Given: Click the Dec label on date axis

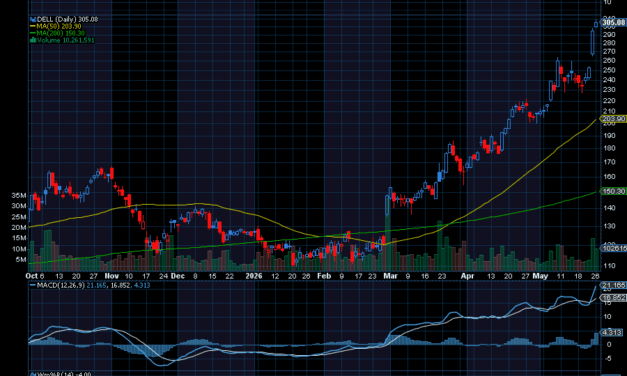Looking at the screenshot, I should click(x=178, y=276).
